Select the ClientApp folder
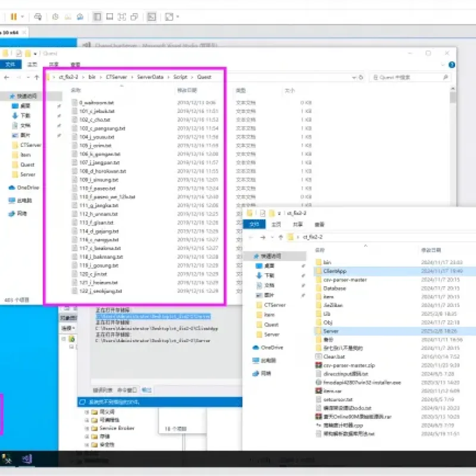Image resolution: width=476 pixels, height=476 pixels. [x=335, y=271]
